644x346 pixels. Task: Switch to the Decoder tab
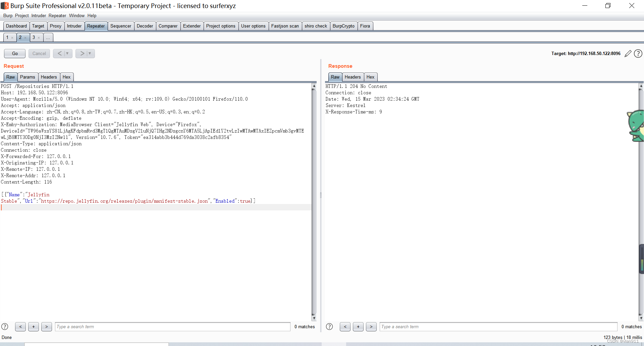(145, 26)
